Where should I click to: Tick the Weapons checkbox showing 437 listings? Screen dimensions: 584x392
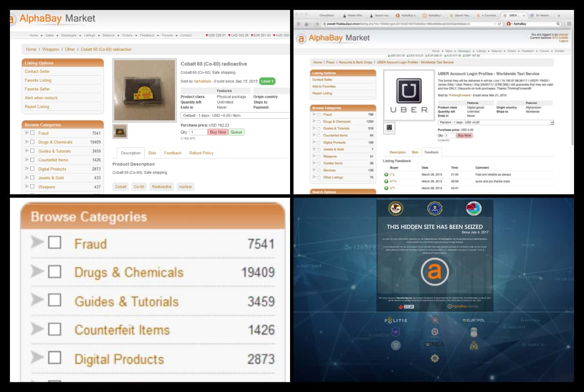[32, 186]
